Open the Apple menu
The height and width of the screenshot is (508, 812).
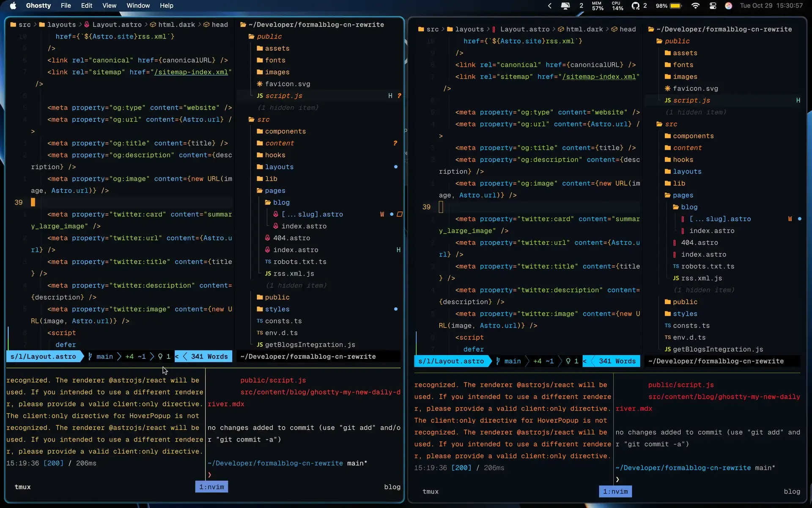[13, 6]
